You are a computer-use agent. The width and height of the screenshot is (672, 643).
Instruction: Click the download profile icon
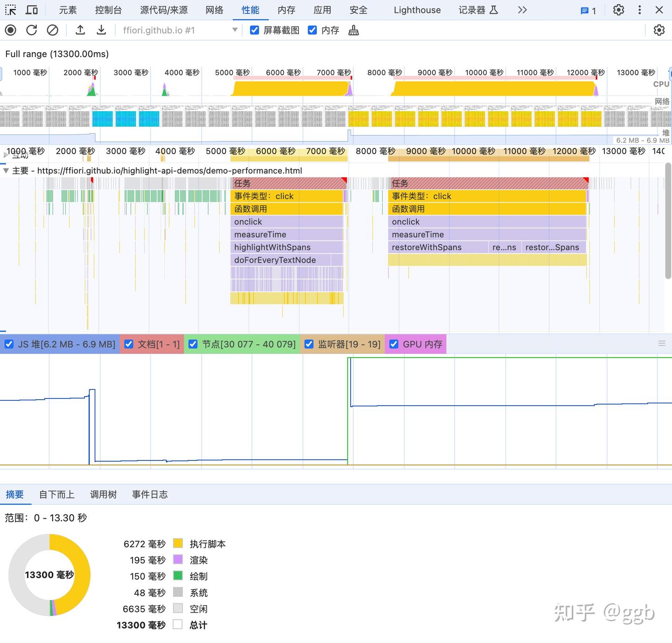pos(101,30)
